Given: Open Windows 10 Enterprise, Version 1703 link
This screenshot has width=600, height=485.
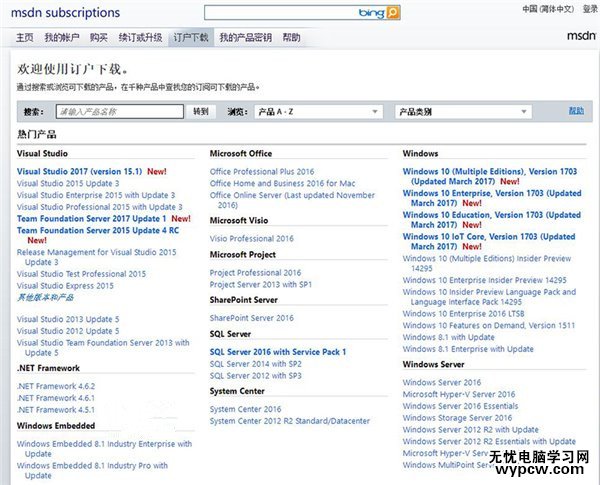Looking at the screenshot, I should point(492,198).
